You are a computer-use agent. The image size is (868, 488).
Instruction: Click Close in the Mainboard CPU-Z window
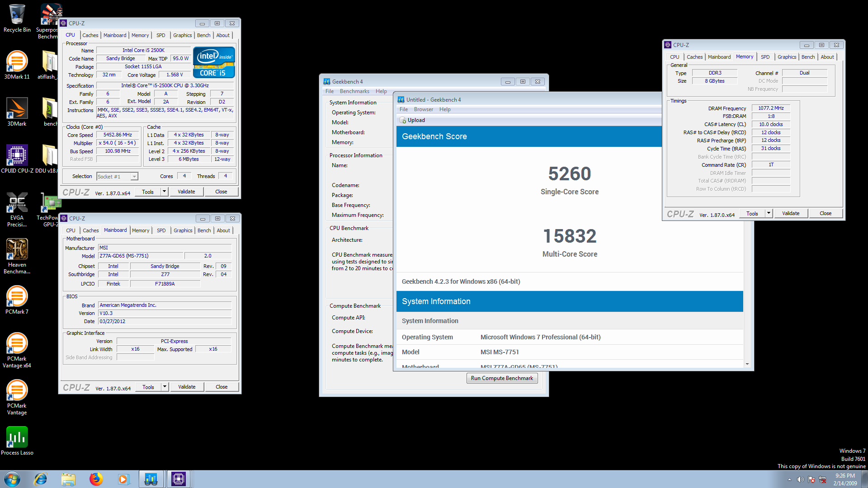222,387
